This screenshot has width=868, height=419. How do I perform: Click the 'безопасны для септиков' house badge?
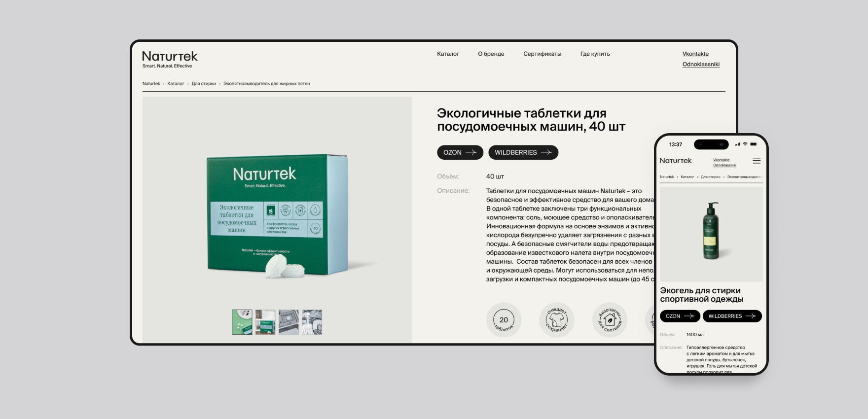coord(610,320)
